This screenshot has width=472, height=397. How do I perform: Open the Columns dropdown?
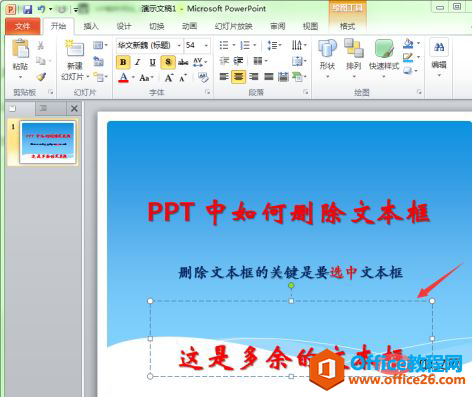260,61
